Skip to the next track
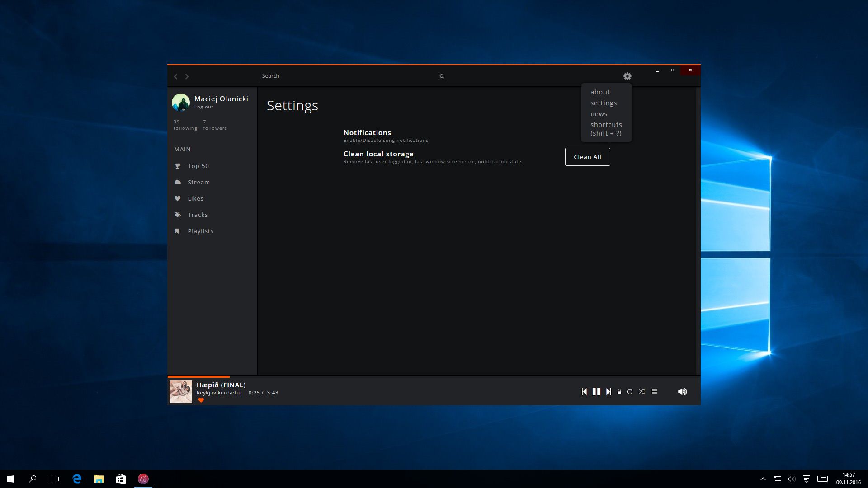The width and height of the screenshot is (868, 488). click(609, 392)
